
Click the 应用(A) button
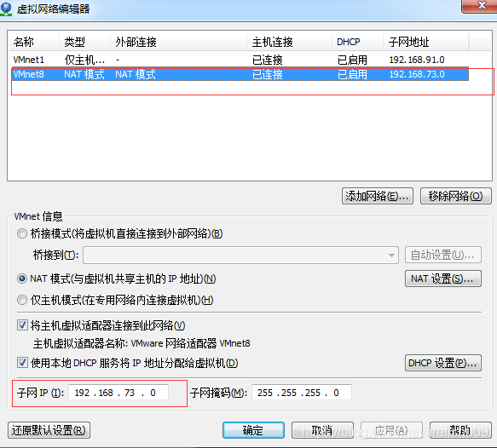[391, 430]
